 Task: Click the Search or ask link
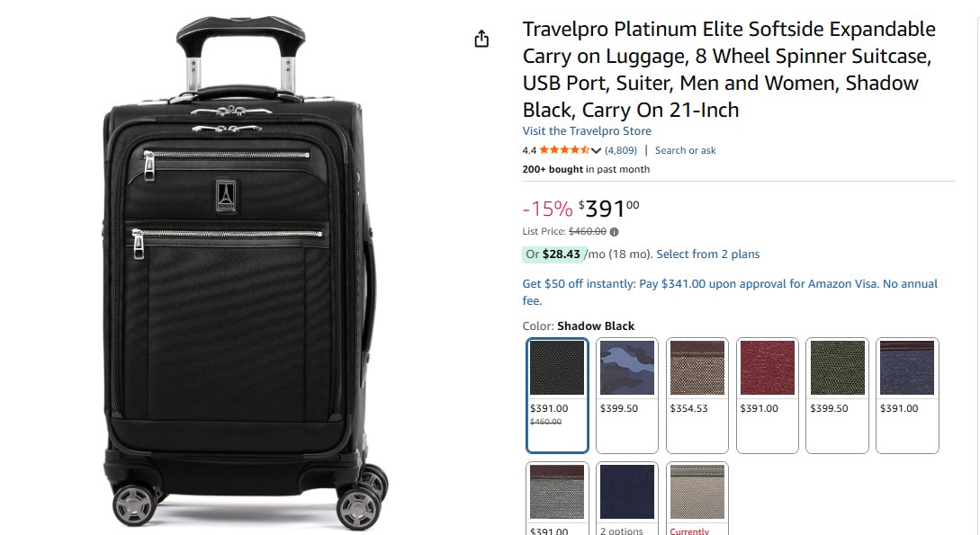tap(686, 150)
